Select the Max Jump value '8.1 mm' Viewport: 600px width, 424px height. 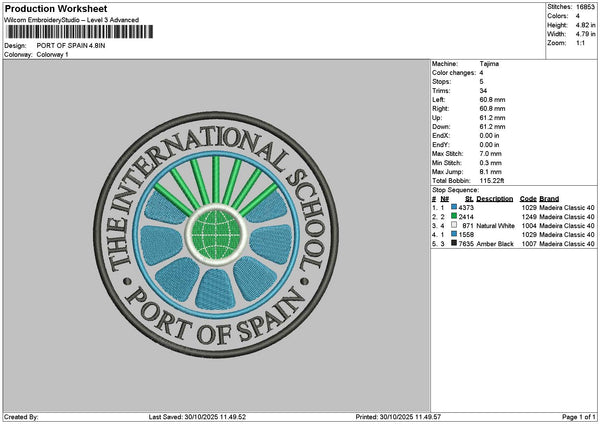click(x=490, y=172)
